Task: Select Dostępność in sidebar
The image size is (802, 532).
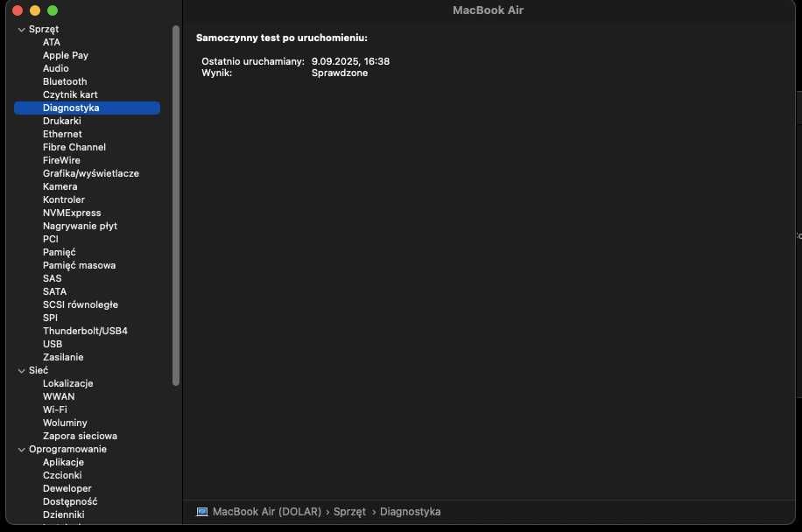Action: (x=70, y=502)
